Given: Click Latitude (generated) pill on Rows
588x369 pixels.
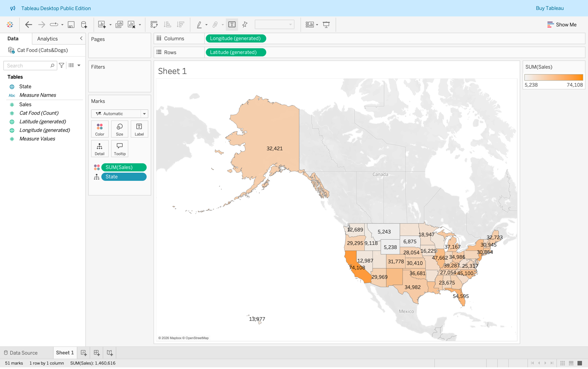Looking at the screenshot, I should tap(236, 52).
